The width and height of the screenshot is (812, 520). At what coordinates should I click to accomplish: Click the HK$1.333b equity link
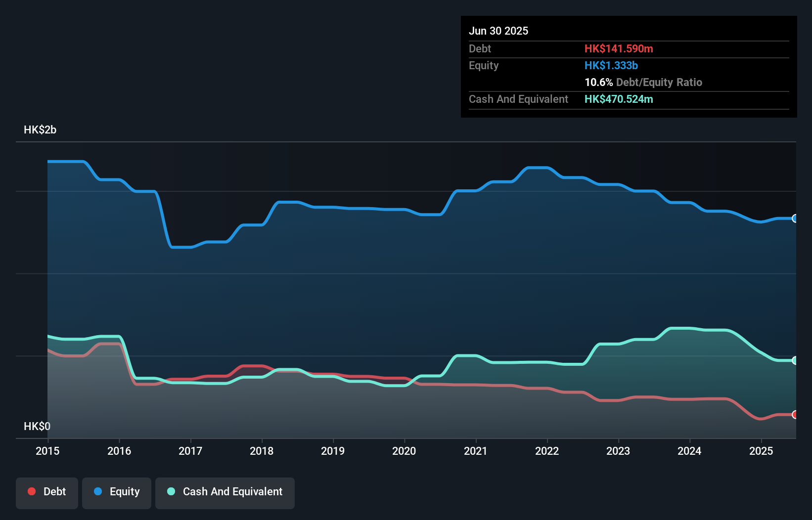611,65
